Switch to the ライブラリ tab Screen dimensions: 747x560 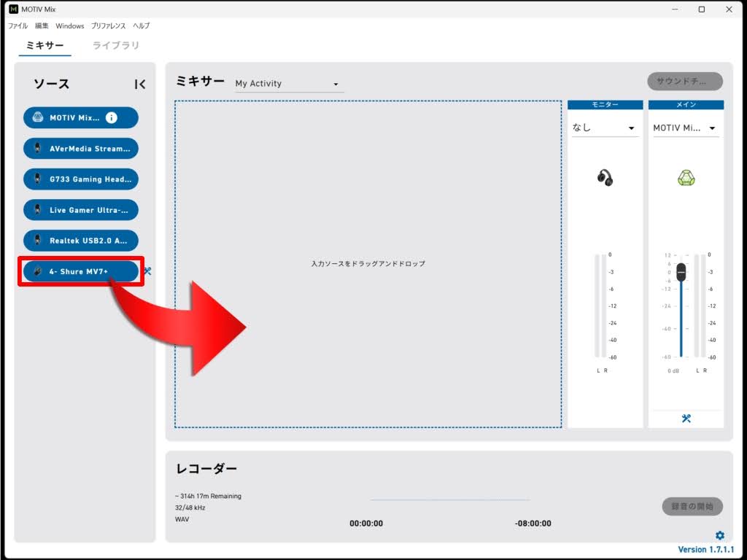pos(116,45)
